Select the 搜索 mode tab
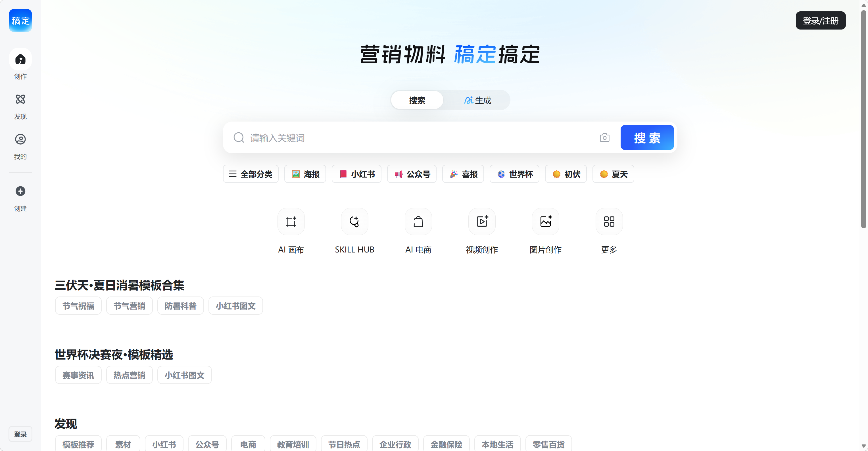868x451 pixels. click(x=417, y=100)
